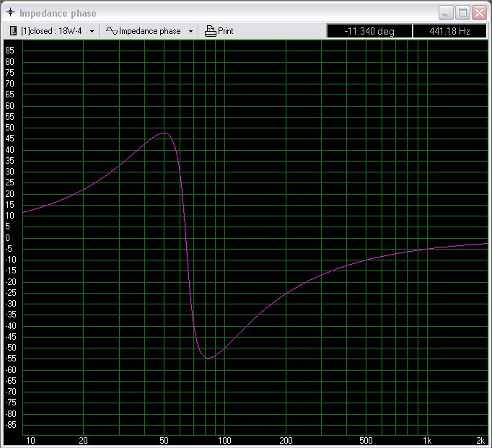The image size is (492, 448).
Task: Click the -85 label on the phase axis
Action: [11, 425]
